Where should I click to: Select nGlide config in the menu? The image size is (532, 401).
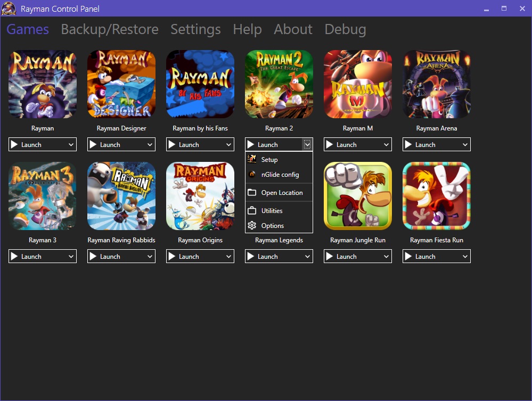(x=279, y=174)
